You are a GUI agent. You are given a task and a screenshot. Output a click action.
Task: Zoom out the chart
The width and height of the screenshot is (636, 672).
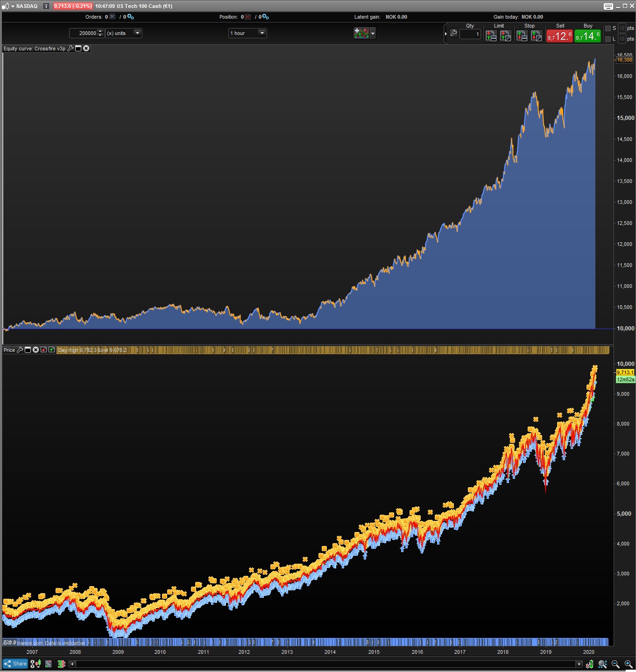615,664
